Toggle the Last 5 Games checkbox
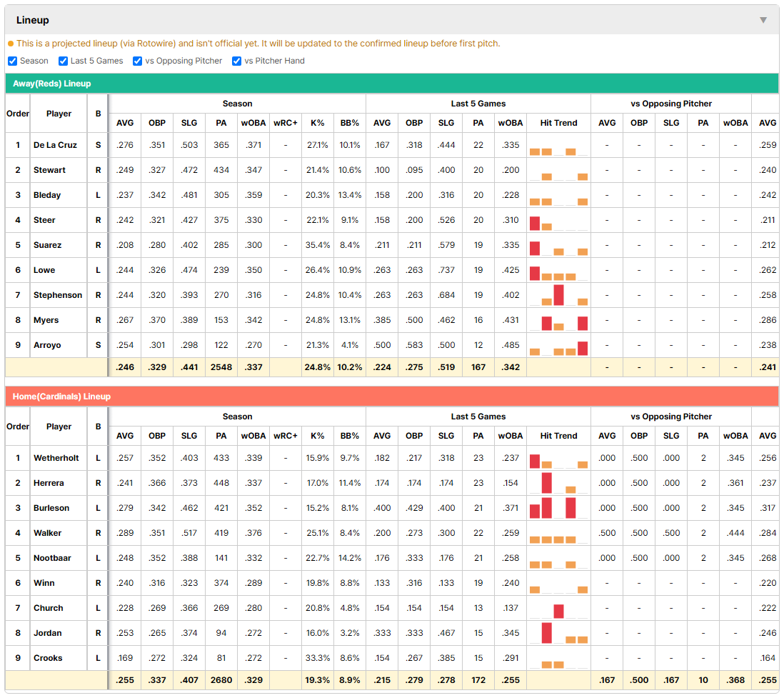 (63, 61)
